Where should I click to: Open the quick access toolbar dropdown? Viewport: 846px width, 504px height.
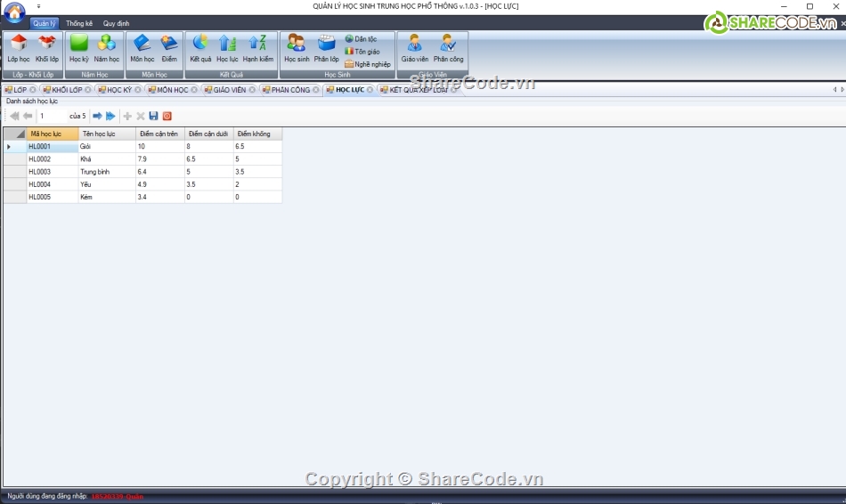pos(38,6)
